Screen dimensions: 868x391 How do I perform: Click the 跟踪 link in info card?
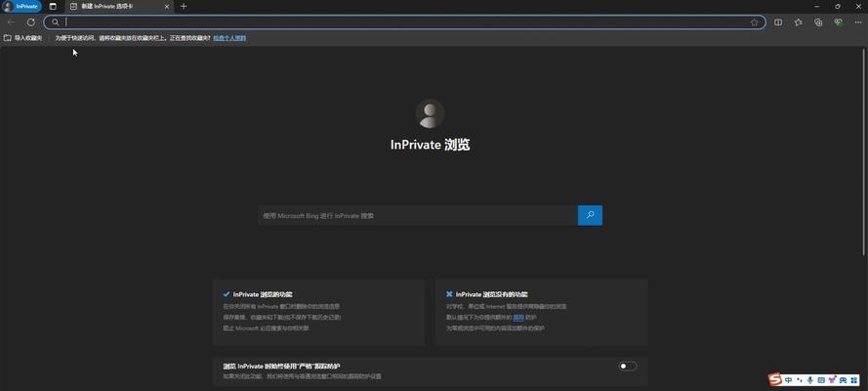518,318
